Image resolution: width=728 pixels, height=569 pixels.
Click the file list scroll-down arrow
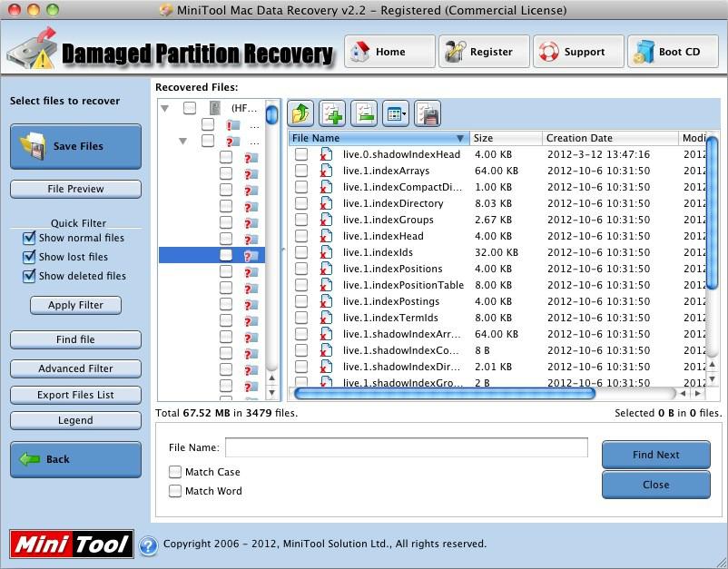pyautogui.click(x=713, y=379)
